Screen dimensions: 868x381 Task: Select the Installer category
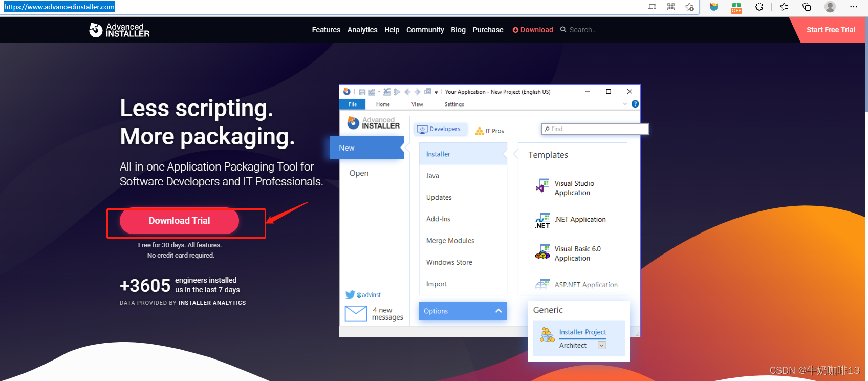click(463, 154)
